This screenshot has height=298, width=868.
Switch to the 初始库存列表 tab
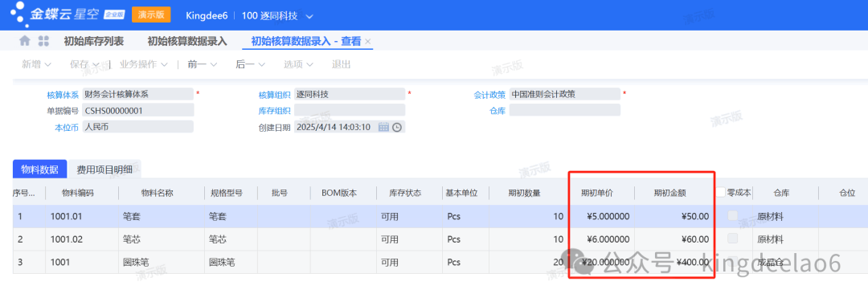tap(93, 41)
